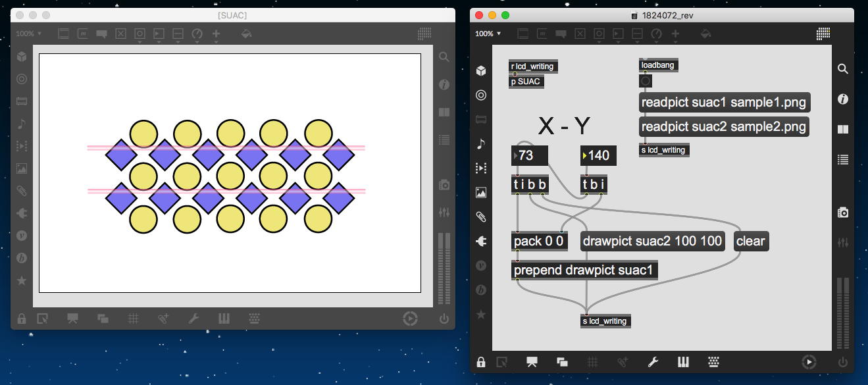The height and width of the screenshot is (385, 868).
Task: Click the number box showing 73
Action: [530, 156]
